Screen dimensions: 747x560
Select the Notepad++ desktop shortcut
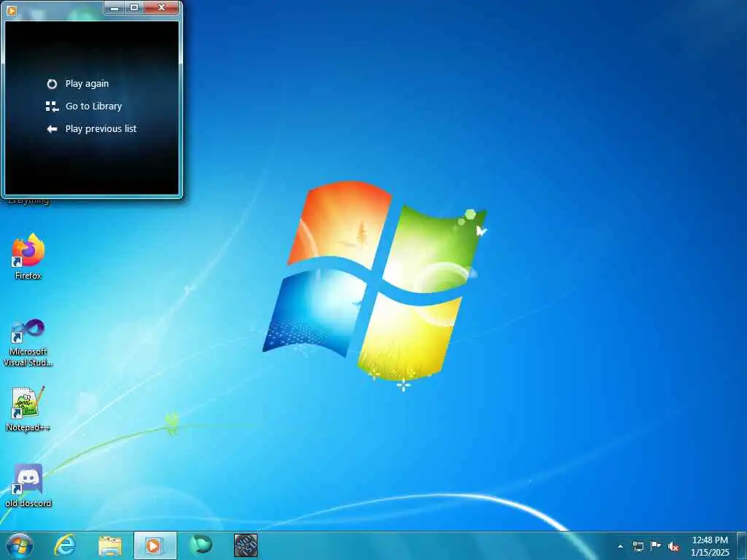[28, 409]
